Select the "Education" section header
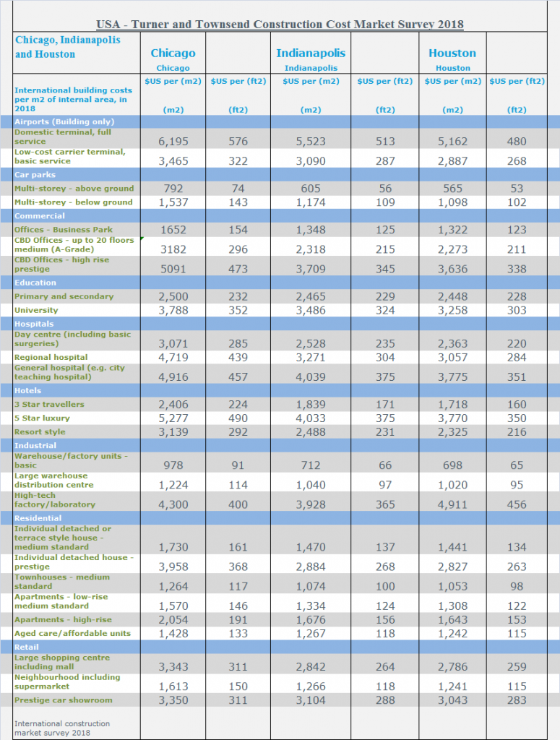The width and height of the screenshot is (560, 740). tap(35, 283)
